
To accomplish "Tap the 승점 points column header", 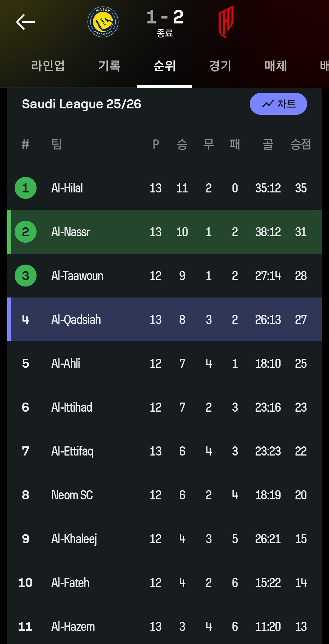I will point(301,144).
